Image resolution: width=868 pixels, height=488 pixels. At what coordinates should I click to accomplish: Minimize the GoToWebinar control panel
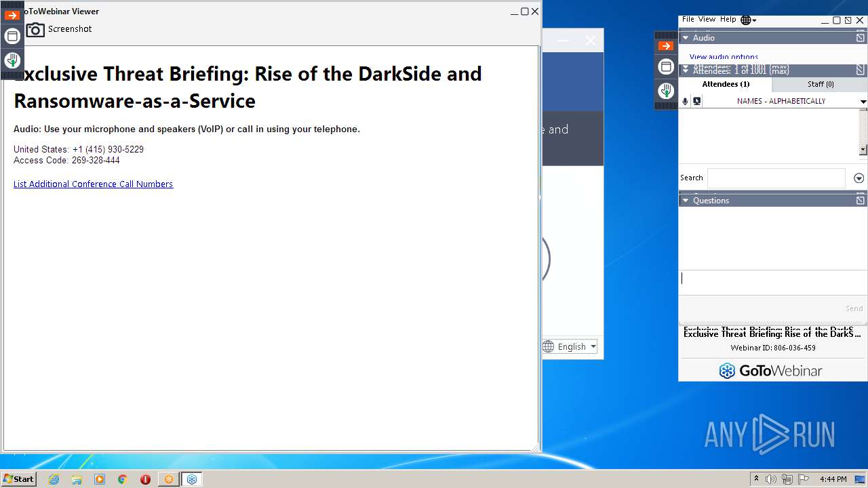tap(825, 20)
